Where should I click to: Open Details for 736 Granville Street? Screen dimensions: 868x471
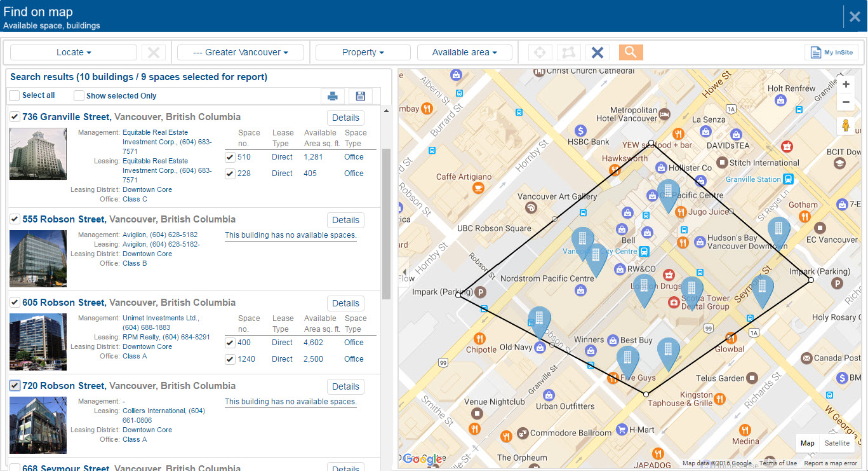click(x=345, y=118)
